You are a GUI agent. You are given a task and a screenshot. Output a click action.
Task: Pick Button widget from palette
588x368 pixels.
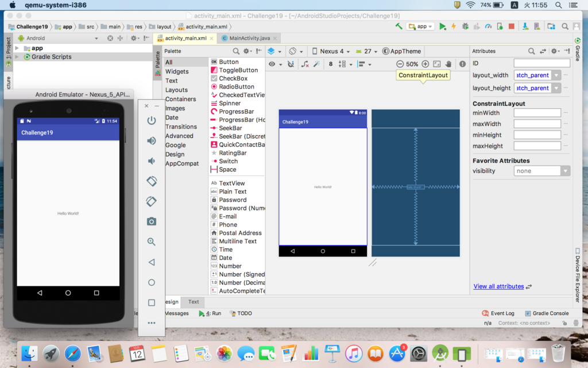(229, 62)
